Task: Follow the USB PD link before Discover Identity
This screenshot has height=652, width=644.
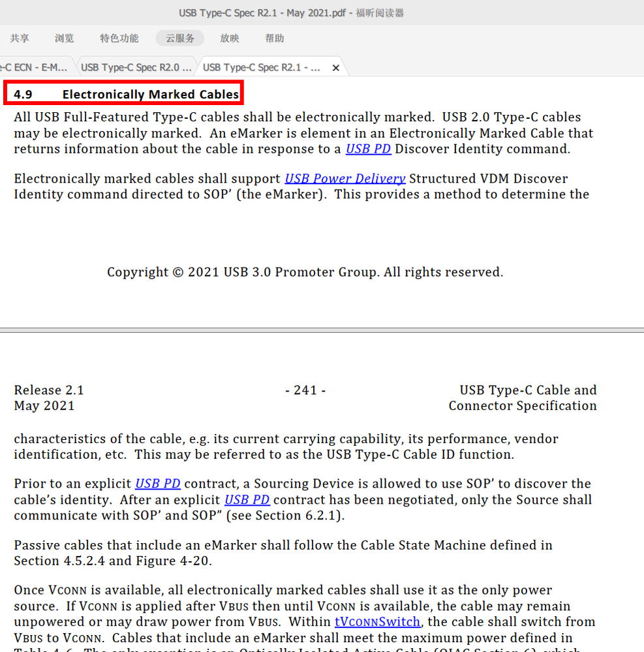Action: tap(369, 149)
